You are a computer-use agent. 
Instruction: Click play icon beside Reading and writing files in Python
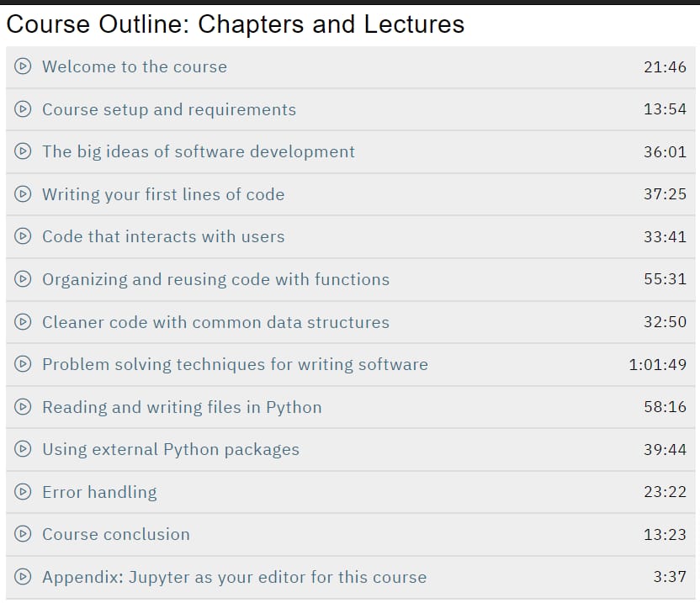tap(23, 407)
